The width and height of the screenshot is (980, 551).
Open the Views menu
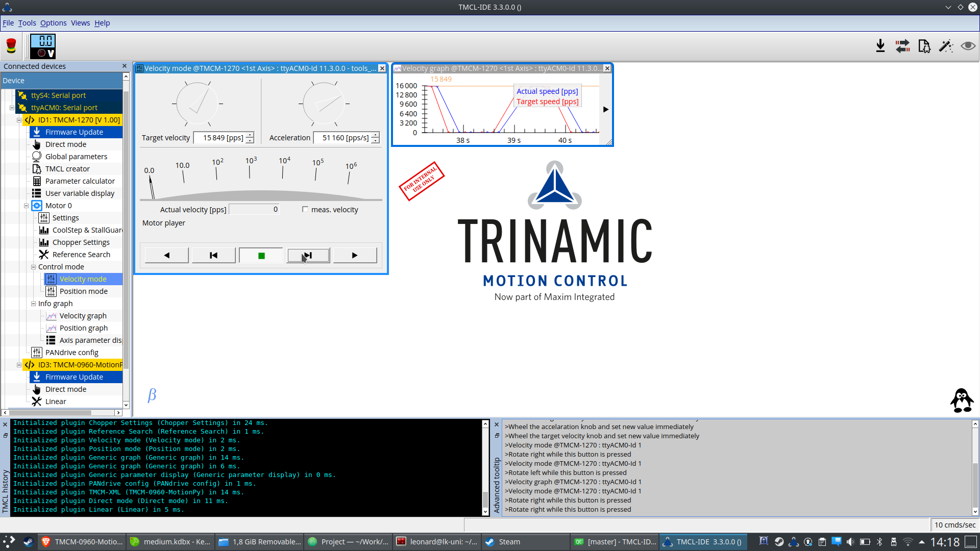pyautogui.click(x=80, y=23)
